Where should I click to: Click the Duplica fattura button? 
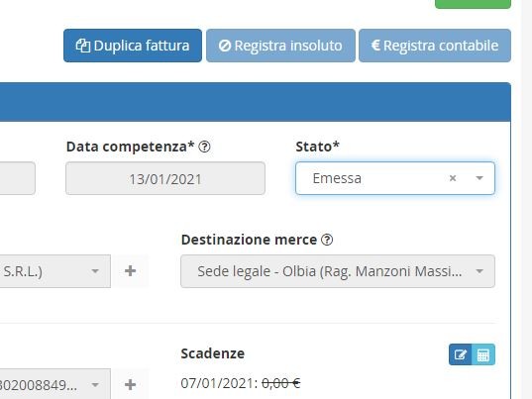(133, 46)
